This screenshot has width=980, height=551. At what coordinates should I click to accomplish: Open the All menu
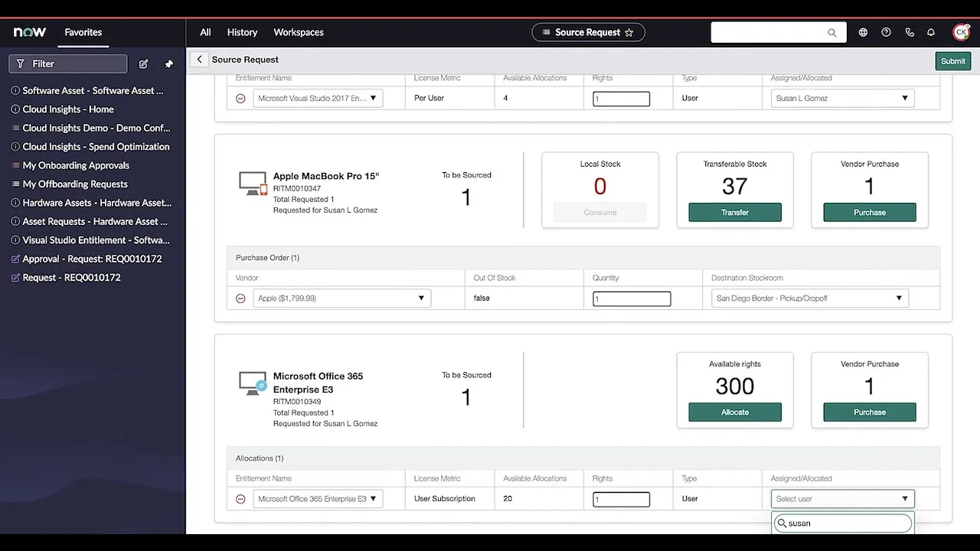coord(205,32)
